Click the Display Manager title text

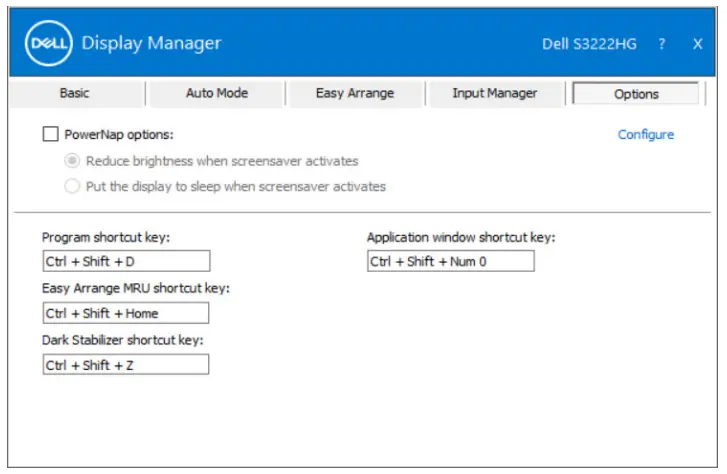[x=151, y=43]
